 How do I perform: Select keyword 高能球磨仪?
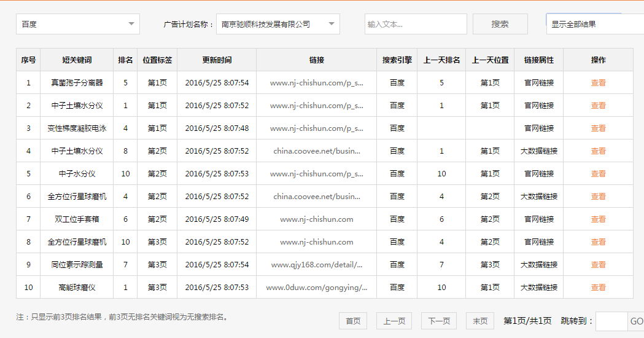(77, 288)
